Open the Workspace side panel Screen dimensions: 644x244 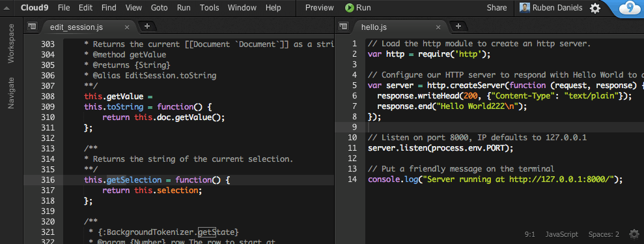[11, 43]
